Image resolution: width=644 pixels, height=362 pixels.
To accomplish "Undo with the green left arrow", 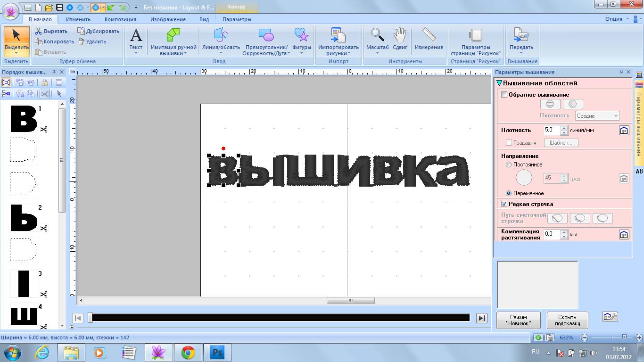I will (111, 8).
